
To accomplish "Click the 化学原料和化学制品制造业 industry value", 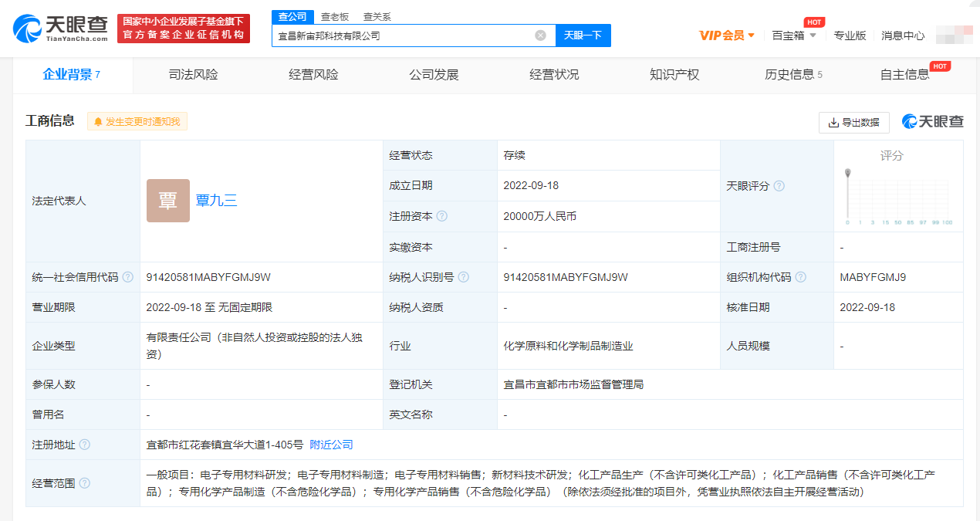I will [x=568, y=346].
